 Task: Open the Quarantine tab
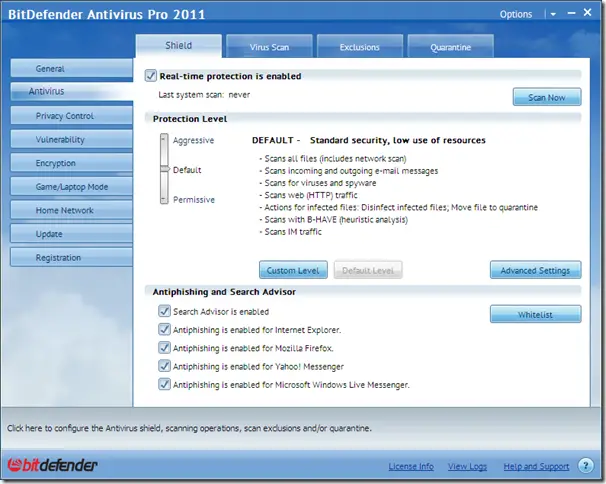pyautogui.click(x=450, y=47)
